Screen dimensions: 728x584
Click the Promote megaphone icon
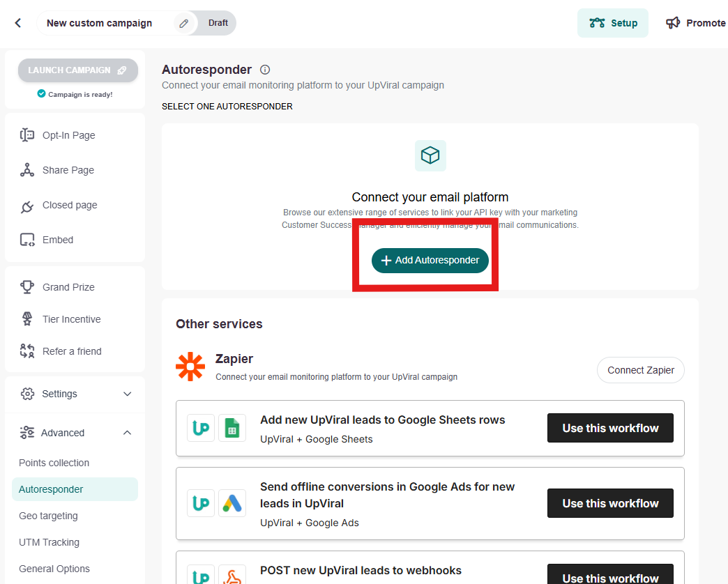(x=673, y=23)
